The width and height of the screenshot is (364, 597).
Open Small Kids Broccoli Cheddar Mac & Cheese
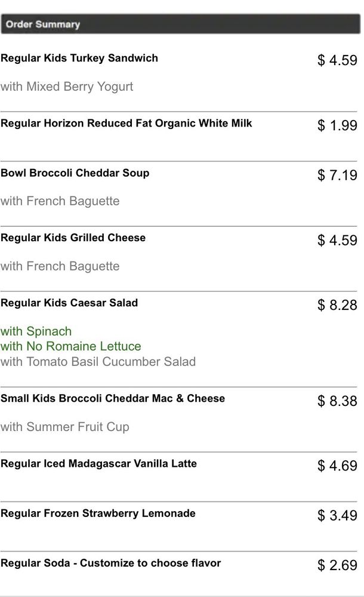point(113,399)
